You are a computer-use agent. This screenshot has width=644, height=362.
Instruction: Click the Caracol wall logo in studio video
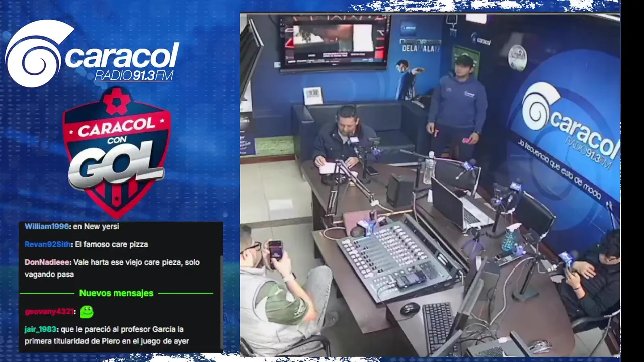(x=570, y=126)
